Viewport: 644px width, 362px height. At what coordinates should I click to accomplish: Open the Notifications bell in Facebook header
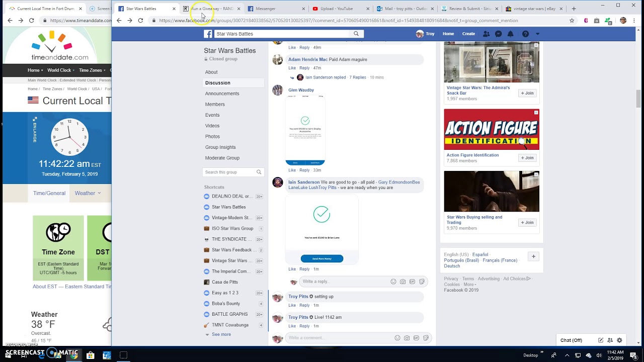[x=511, y=34]
